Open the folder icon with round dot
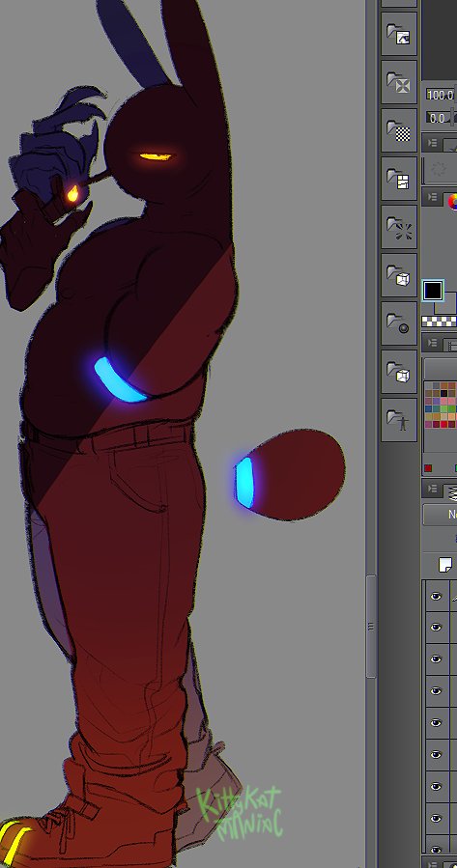 (399, 323)
